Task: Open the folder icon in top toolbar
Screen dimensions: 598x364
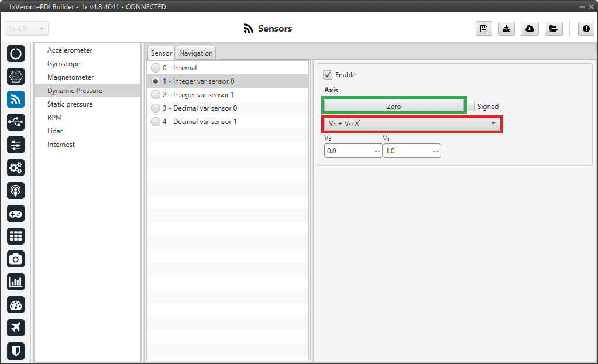Action: tap(553, 29)
